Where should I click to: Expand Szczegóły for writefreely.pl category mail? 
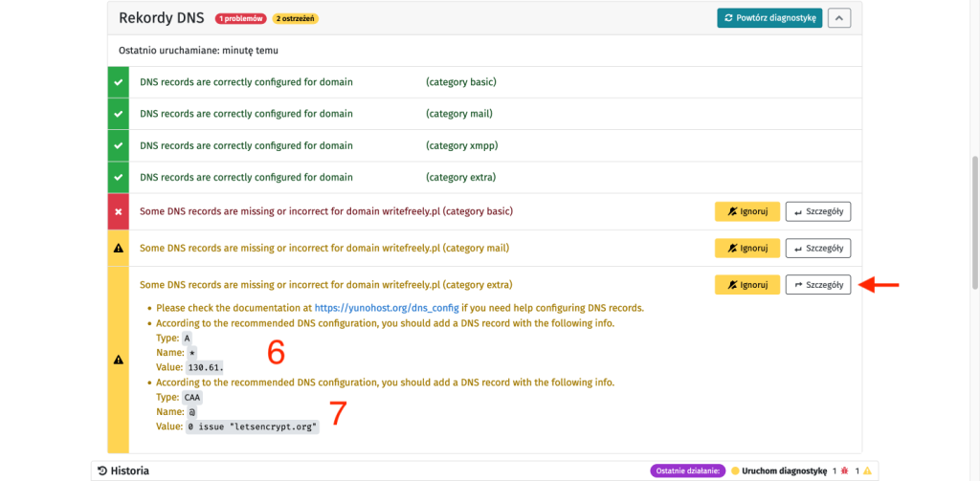point(817,248)
